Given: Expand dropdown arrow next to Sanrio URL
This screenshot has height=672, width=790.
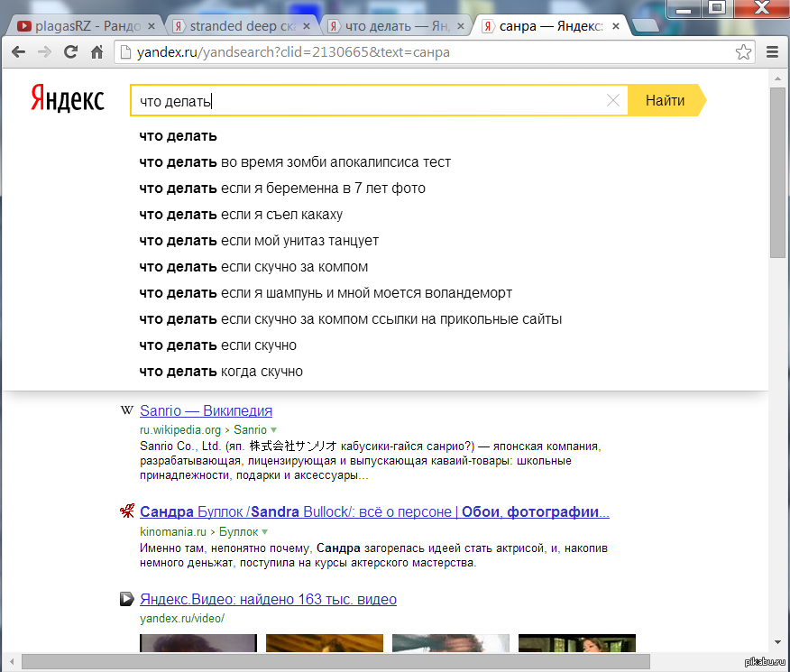Looking at the screenshot, I should point(273,430).
